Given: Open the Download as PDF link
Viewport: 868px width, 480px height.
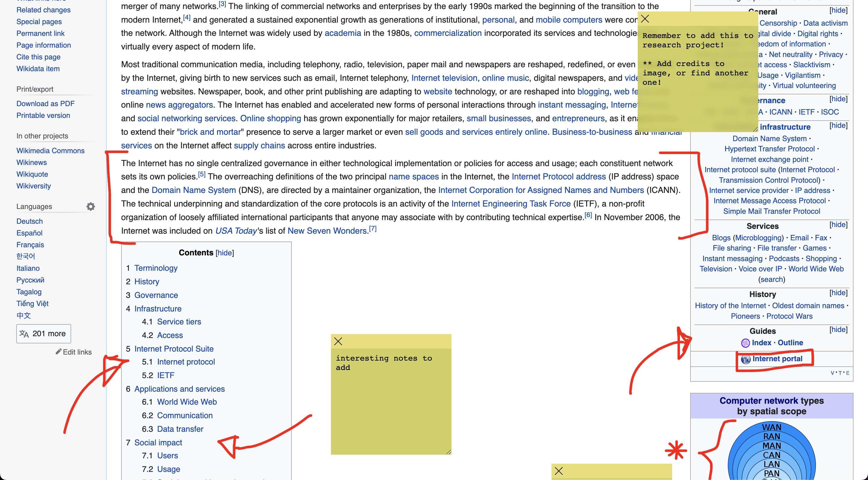Looking at the screenshot, I should pos(46,103).
